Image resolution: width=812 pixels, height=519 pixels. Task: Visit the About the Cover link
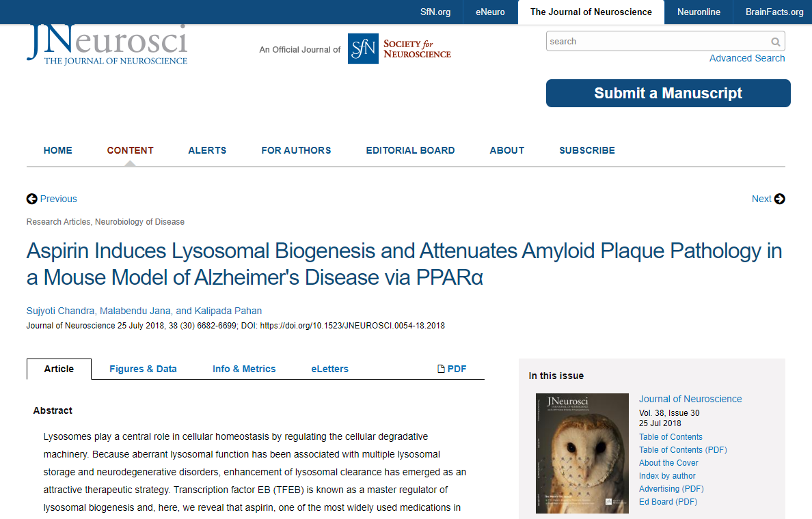pos(668,463)
